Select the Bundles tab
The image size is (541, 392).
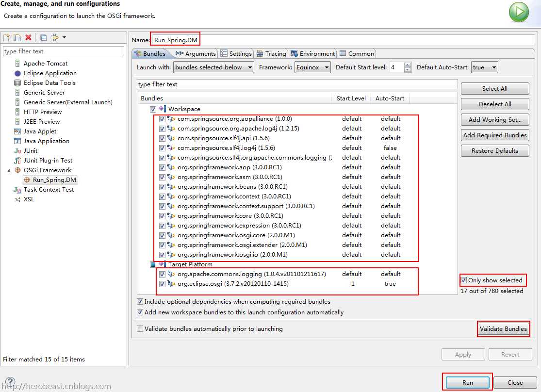[150, 53]
